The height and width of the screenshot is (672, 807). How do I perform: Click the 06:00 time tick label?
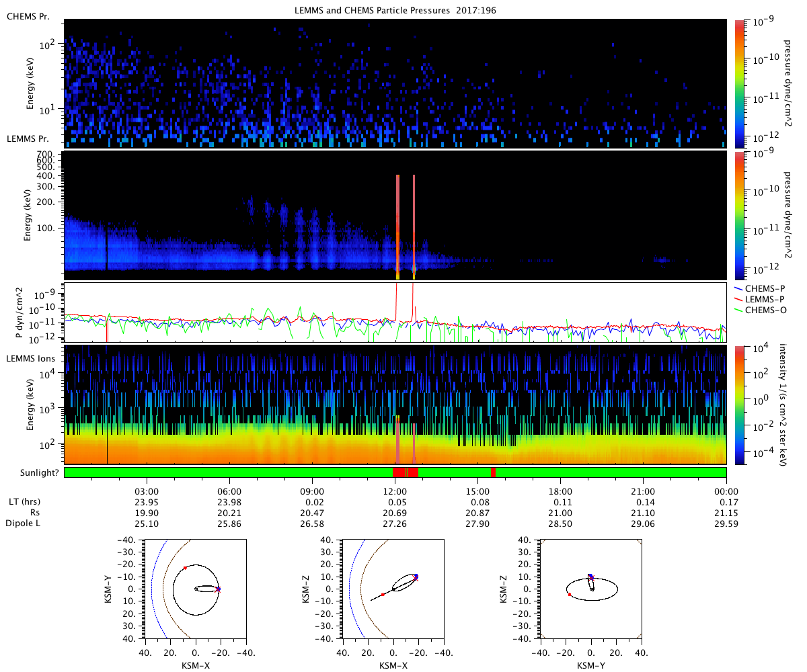click(230, 491)
